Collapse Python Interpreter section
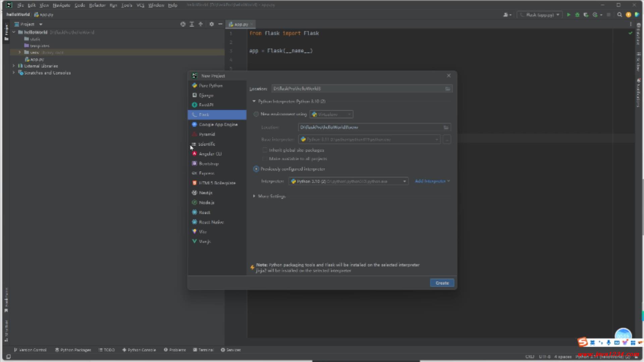 pos(254,101)
